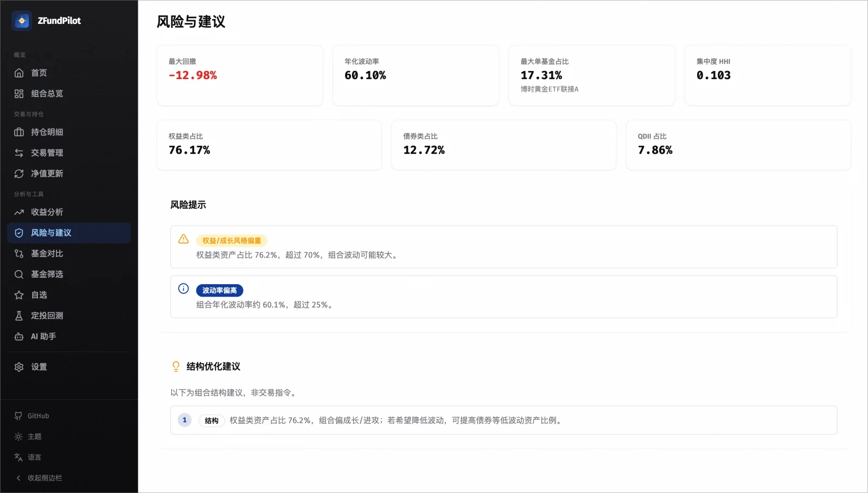Click the 基金对比 compare icon
The height and width of the screenshot is (493, 868).
19,253
